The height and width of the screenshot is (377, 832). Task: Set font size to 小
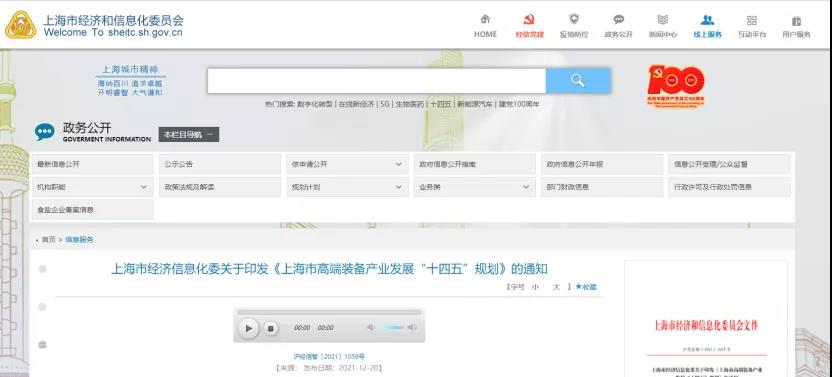pyautogui.click(x=535, y=287)
